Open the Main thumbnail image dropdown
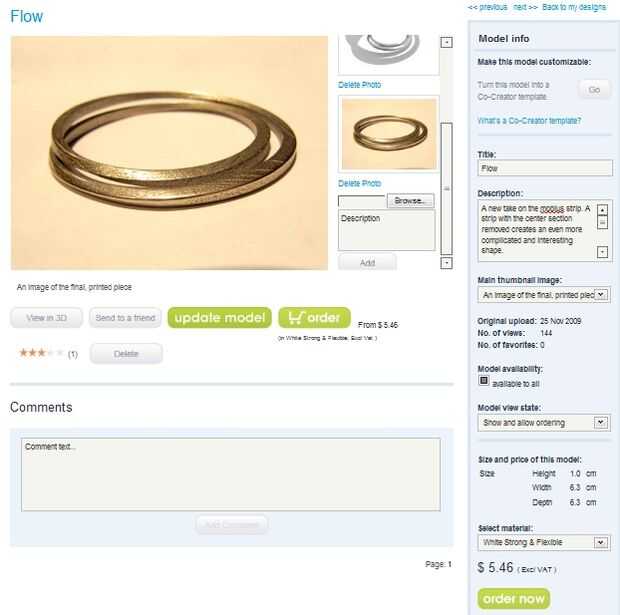Image resolution: width=620 pixels, height=615 pixels. pos(544,295)
